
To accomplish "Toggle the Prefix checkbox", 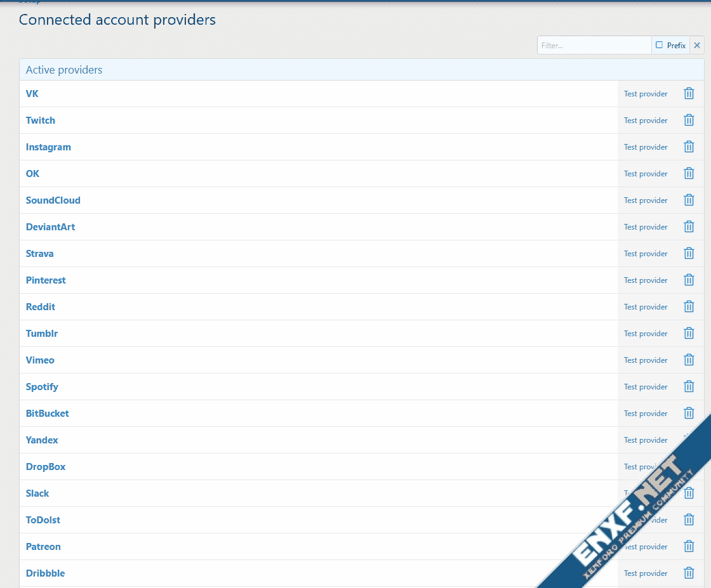I will (660, 45).
